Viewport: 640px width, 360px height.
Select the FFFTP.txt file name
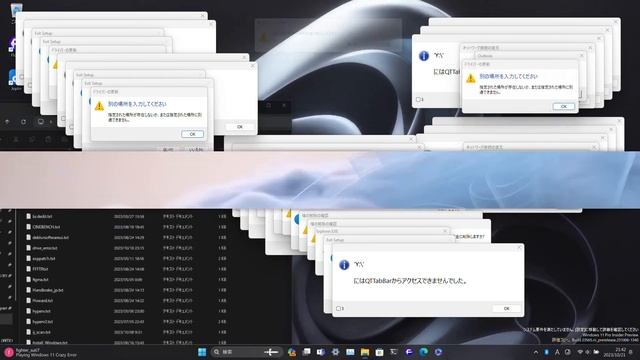tap(40, 269)
